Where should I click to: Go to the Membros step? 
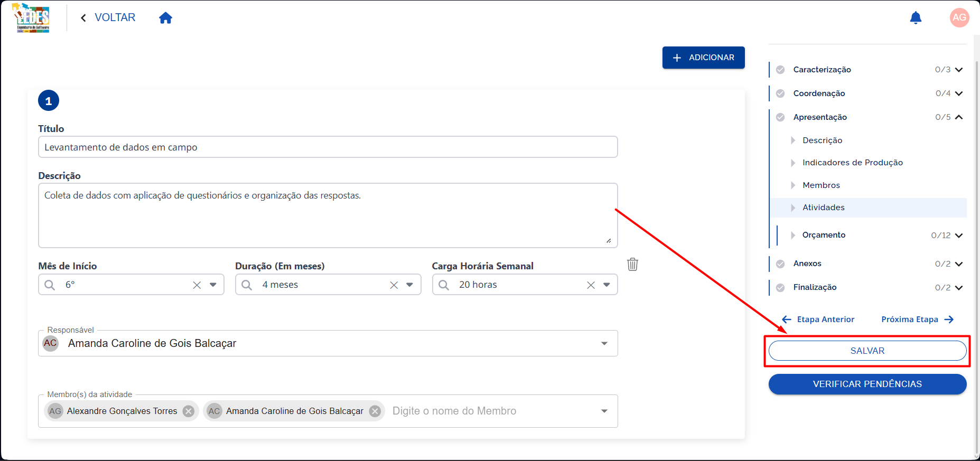(821, 185)
